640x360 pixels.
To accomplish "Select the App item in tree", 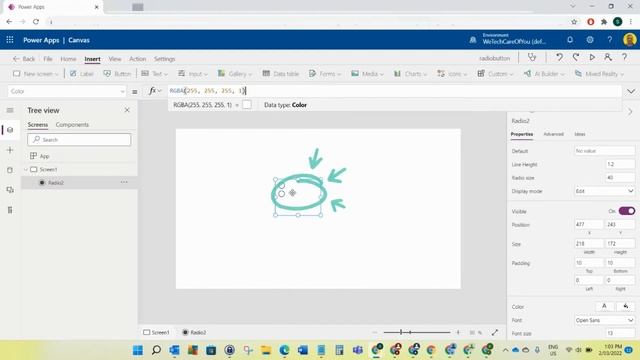I will (40, 156).
